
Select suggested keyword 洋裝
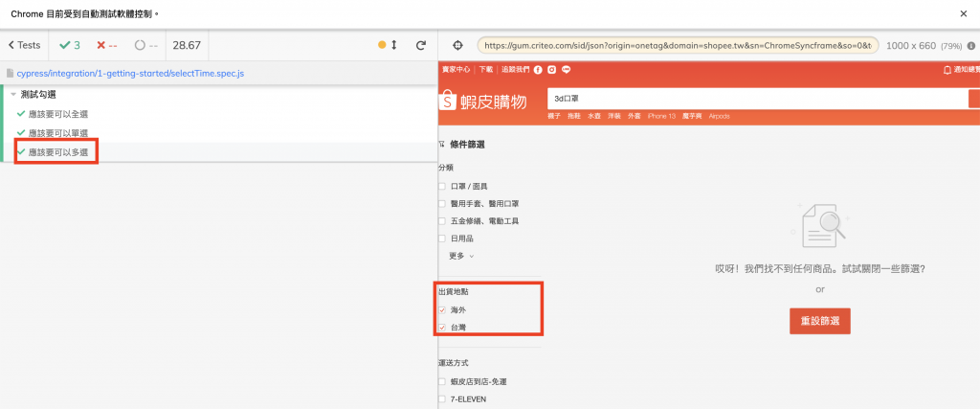pos(613,116)
